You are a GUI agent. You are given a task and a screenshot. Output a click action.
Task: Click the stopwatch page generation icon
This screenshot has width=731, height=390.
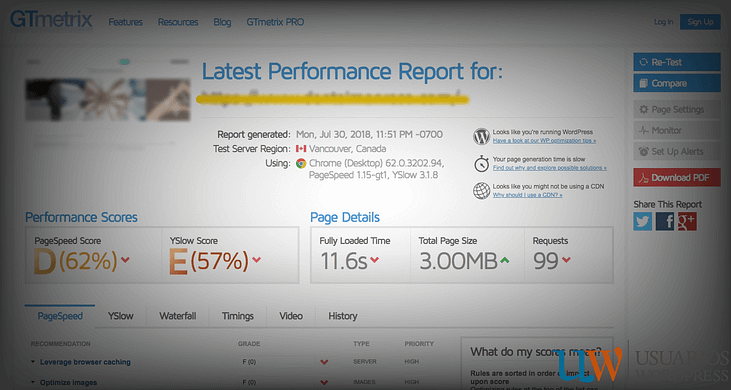point(481,164)
